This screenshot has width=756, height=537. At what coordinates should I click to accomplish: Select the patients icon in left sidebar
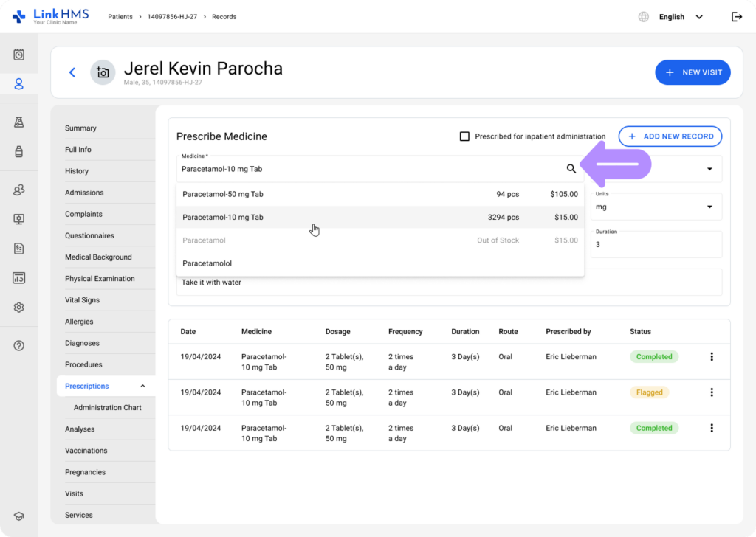[x=18, y=83]
